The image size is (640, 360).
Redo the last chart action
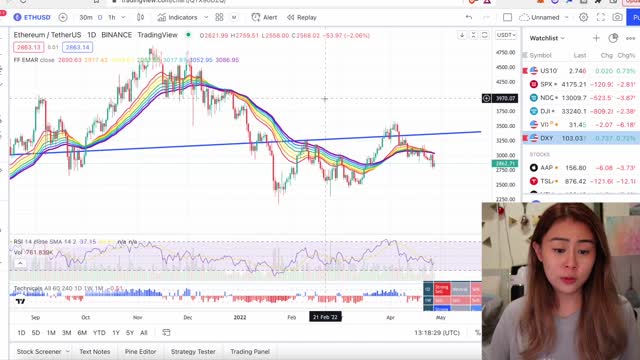(x=486, y=17)
